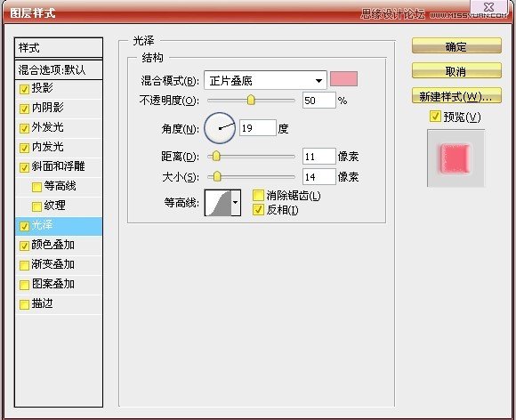The width and height of the screenshot is (516, 420).
Task: Toggle the 颜色叠加 color overlay checkbox
Action: click(x=24, y=246)
